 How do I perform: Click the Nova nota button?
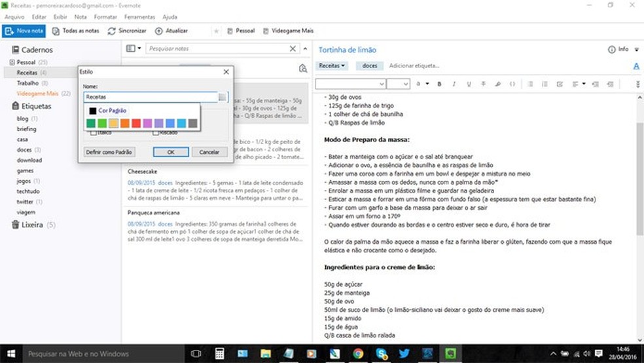click(24, 31)
